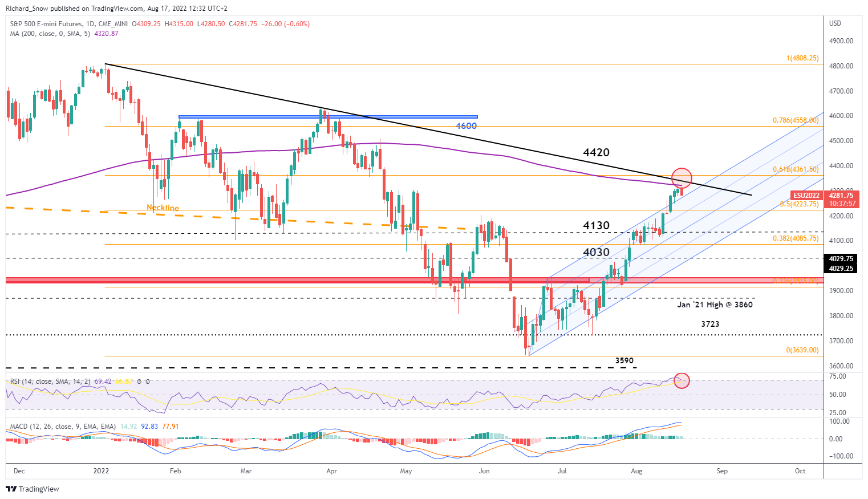Click the Dec label on time axis
The width and height of the screenshot is (868, 499).
click(19, 471)
